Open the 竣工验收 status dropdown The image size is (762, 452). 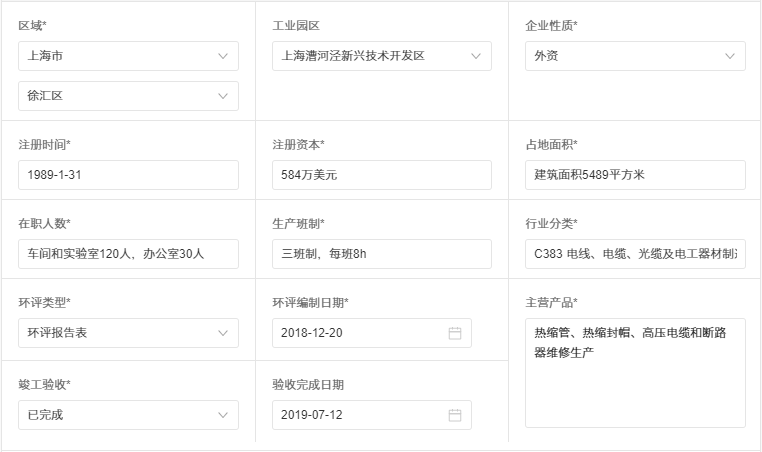click(128, 415)
